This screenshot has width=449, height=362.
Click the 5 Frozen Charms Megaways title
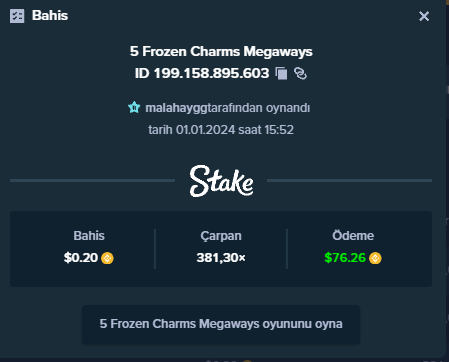click(221, 52)
